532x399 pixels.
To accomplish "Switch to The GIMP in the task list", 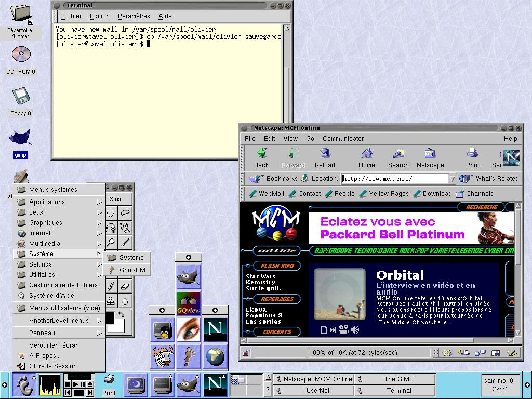I will [395, 379].
